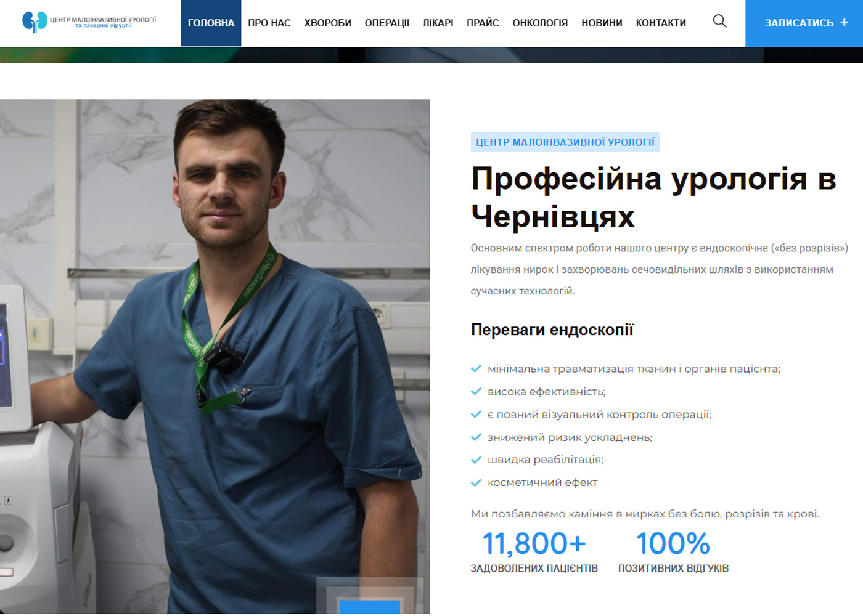Click checkmark next to косметичний ефект

tap(476, 483)
